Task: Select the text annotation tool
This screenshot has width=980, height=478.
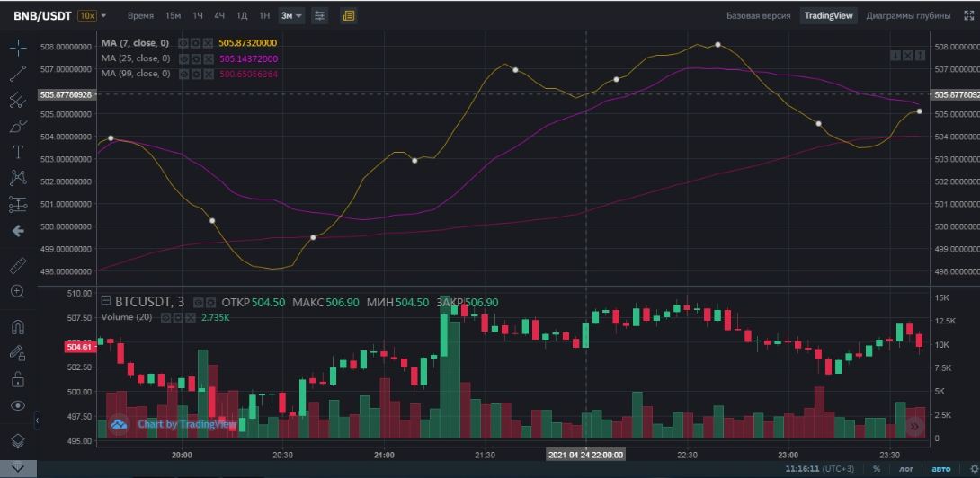Action: pos(18,152)
